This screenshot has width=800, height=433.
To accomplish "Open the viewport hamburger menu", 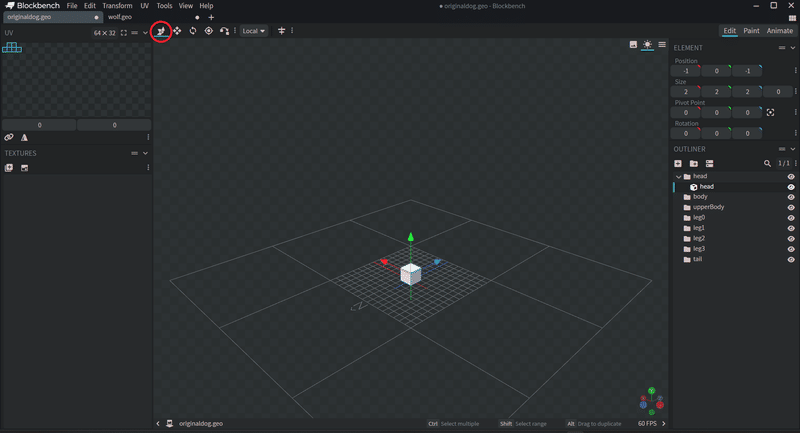I will (x=662, y=45).
